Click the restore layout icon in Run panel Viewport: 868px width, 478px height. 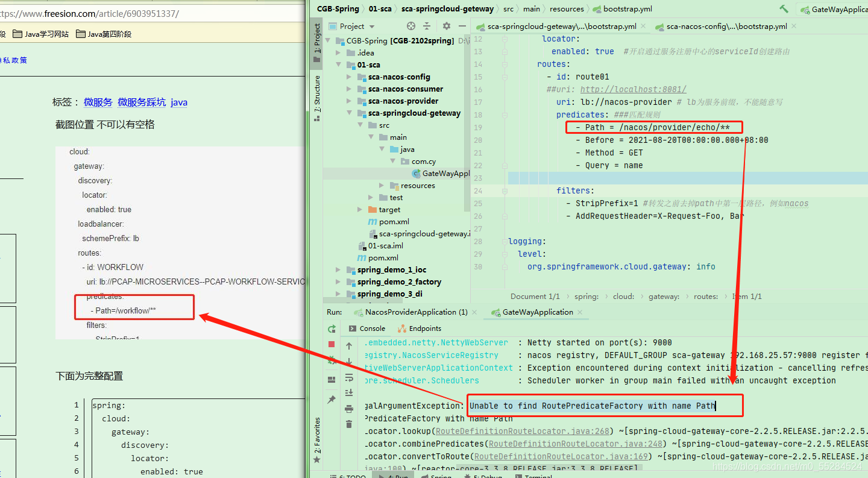point(332,380)
